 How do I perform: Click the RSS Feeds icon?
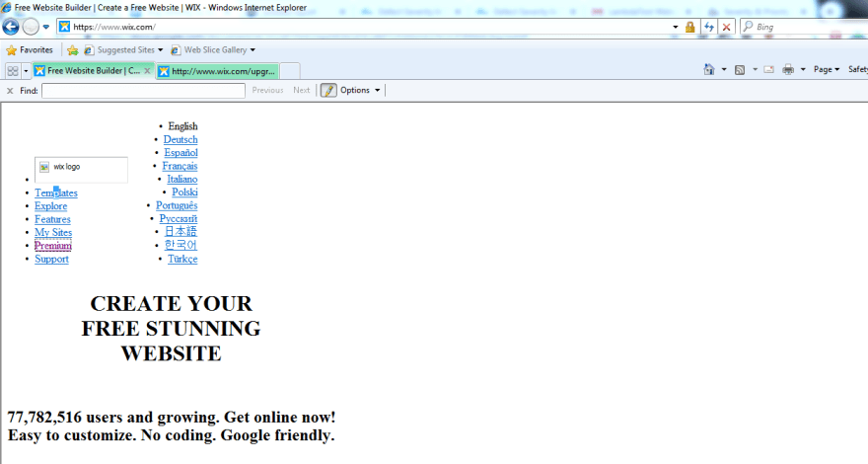[740, 70]
